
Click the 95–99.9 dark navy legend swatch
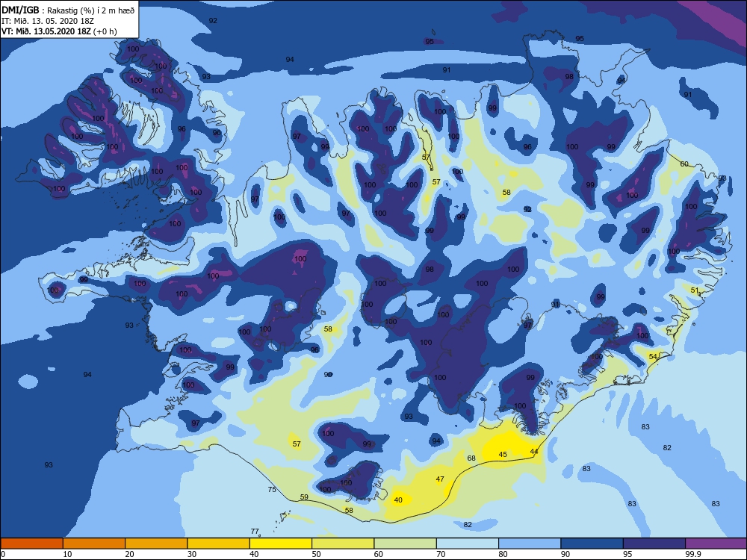(x=654, y=544)
